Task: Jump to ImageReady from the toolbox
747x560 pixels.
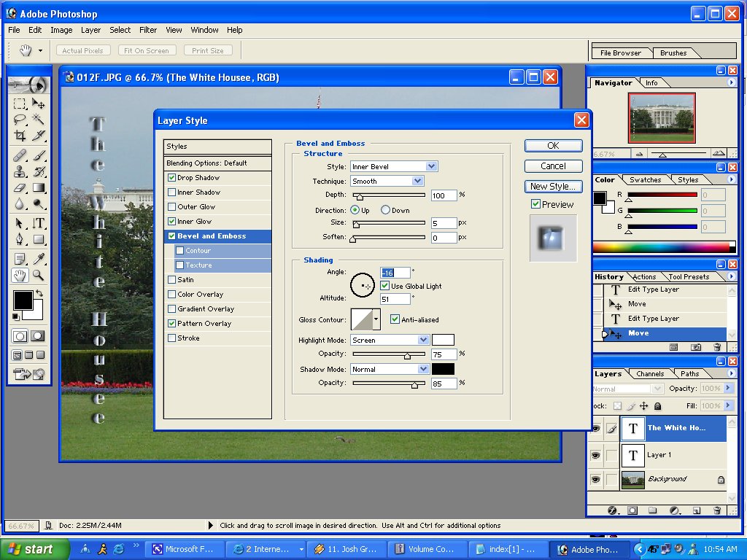Action: coord(28,374)
